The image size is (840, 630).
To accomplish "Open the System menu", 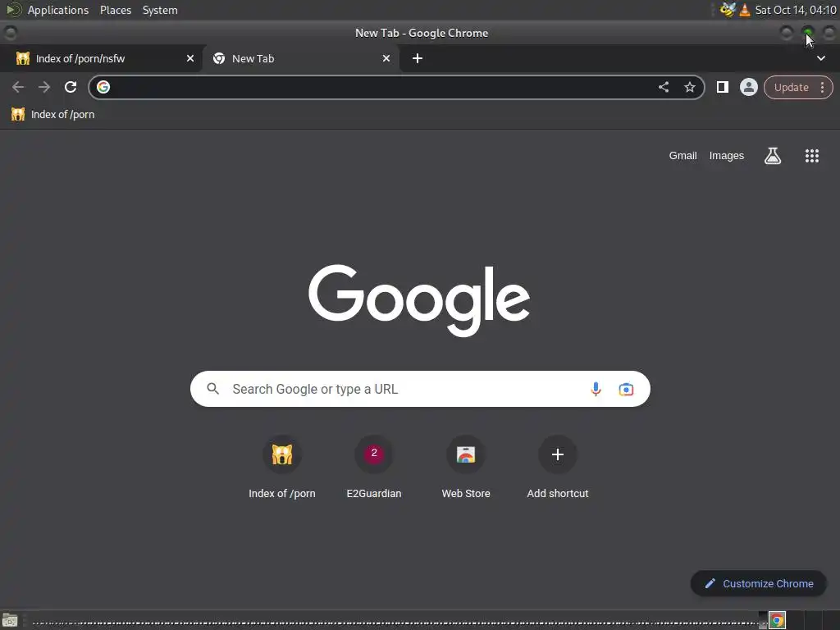I will 160,10.
